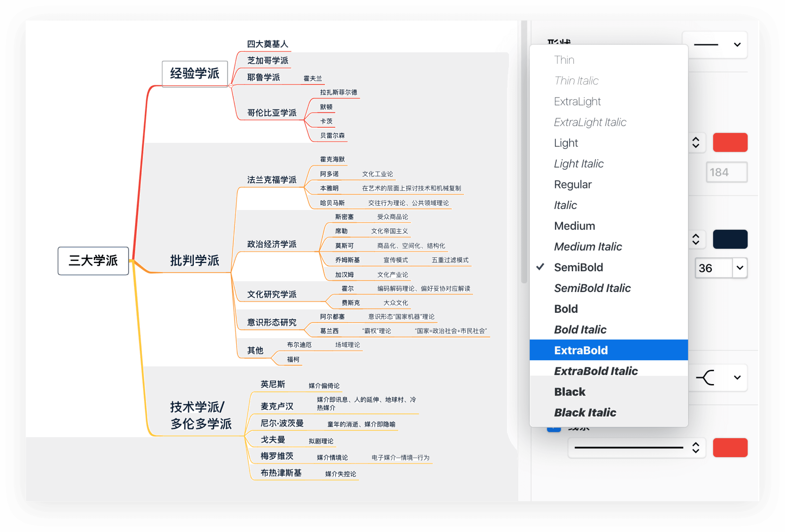Screen dimensions: 785x532
Task: Choose Thin from the weight list
Action: (x=564, y=60)
